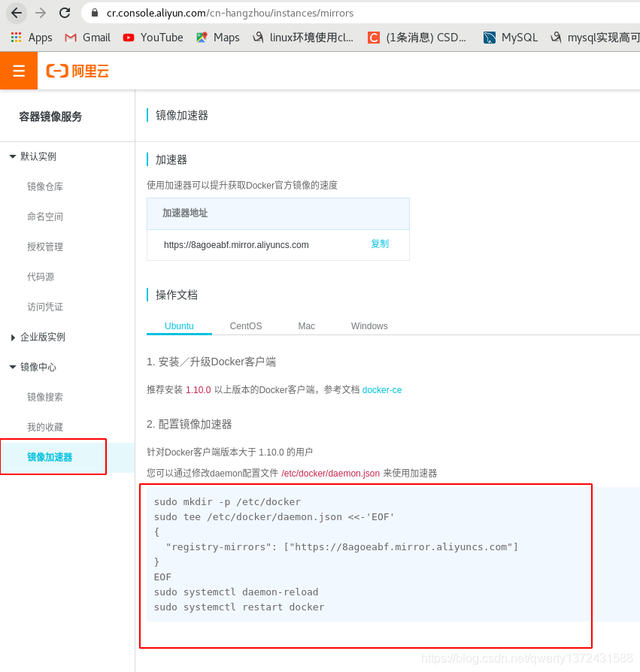
Task: Click the accelerator URL https://8agoeabf.mirror.aliyuncs.com text
Action: point(236,245)
